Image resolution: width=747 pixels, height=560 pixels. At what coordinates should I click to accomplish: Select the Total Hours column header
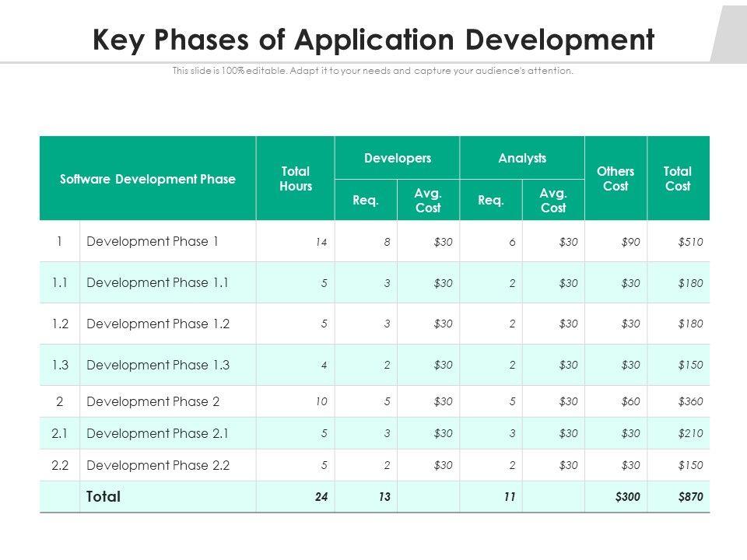point(296,179)
